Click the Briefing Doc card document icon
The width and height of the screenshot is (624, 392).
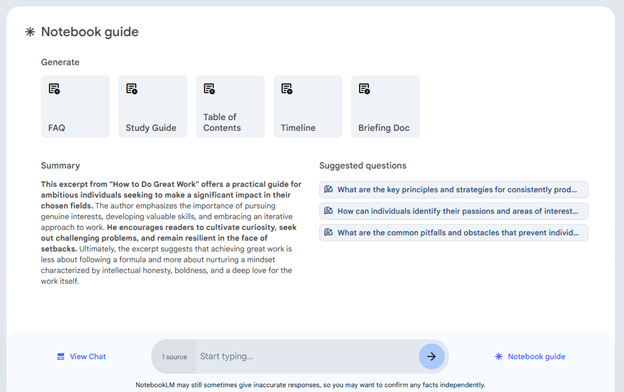coord(364,89)
